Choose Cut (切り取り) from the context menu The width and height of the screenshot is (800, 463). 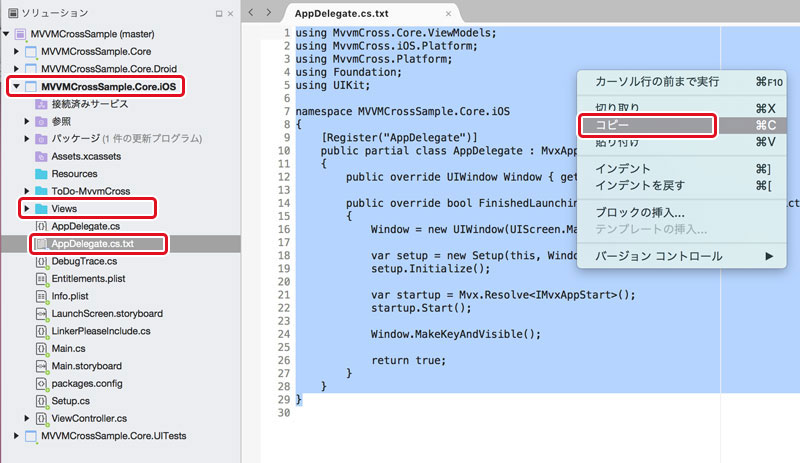pos(682,108)
